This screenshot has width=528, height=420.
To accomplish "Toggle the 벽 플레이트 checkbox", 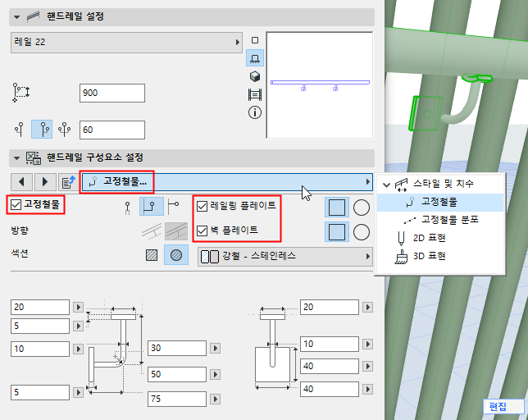I will click(x=202, y=231).
